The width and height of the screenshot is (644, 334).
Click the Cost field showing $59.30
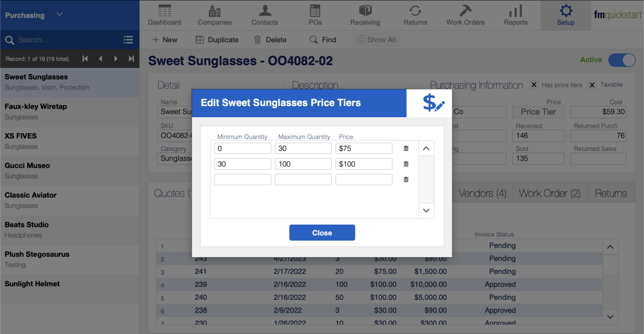(599, 112)
